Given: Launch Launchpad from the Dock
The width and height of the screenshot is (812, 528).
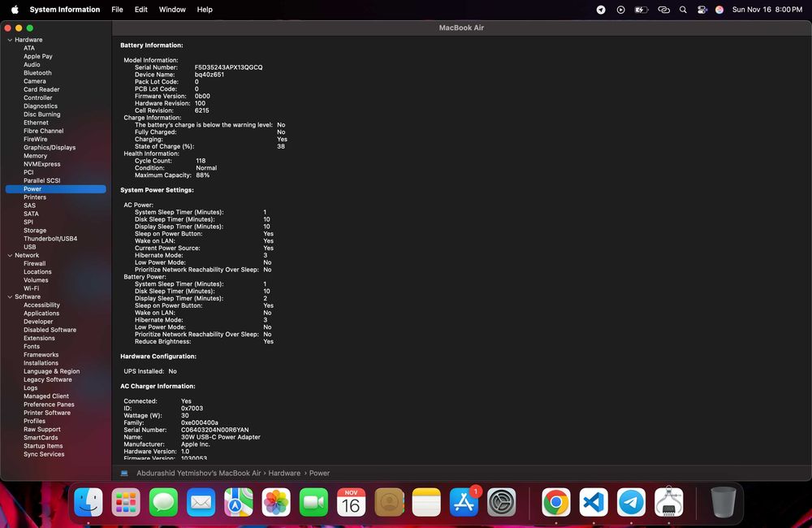Looking at the screenshot, I should click(126, 502).
